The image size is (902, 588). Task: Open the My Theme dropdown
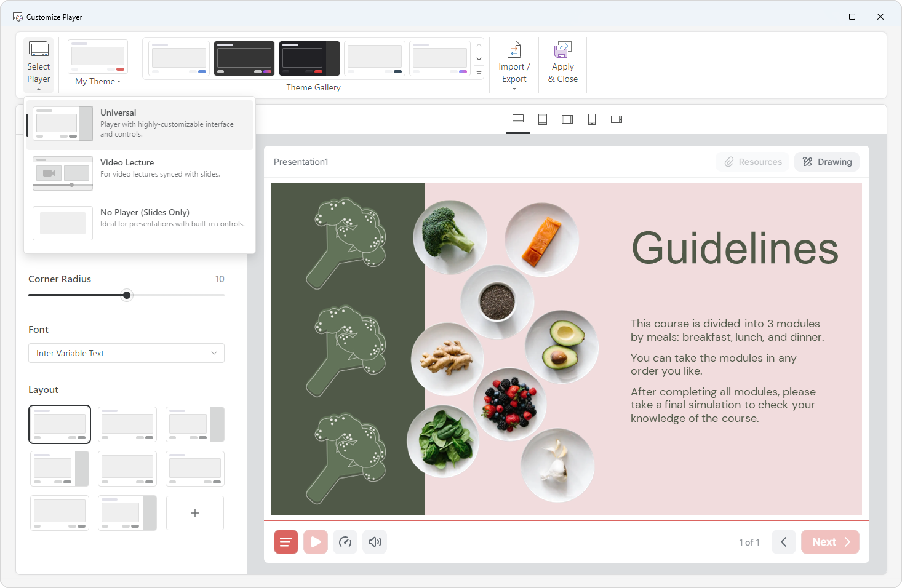(x=98, y=81)
